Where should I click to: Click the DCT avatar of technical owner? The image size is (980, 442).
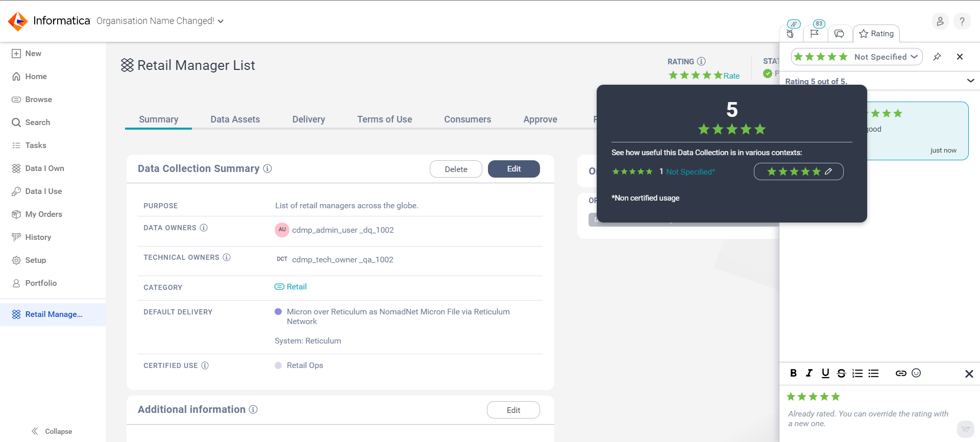282,259
